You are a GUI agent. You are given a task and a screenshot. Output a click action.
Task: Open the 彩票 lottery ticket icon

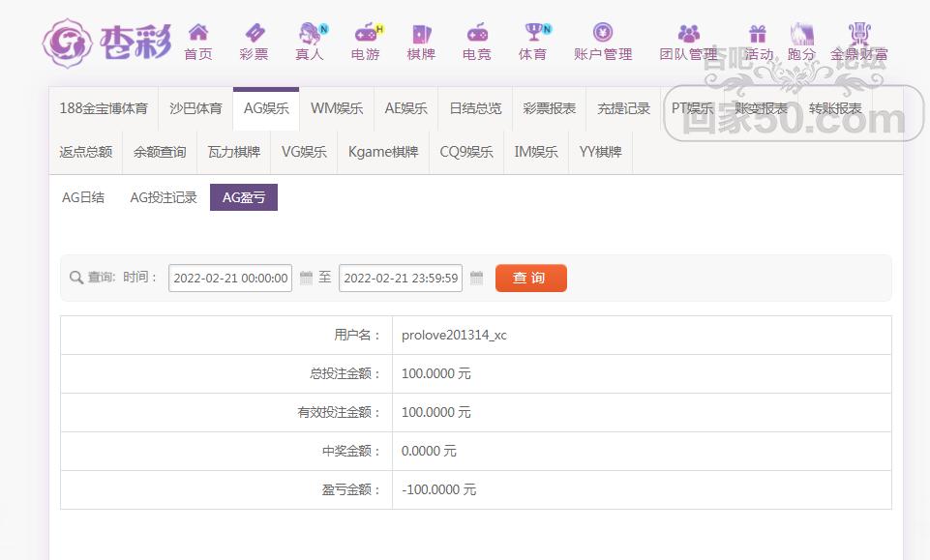[255, 33]
